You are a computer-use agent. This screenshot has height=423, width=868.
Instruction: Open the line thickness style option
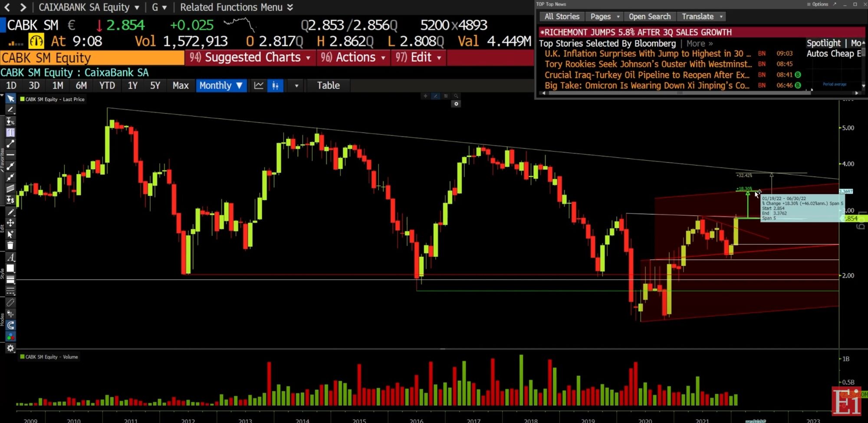pyautogui.click(x=10, y=280)
